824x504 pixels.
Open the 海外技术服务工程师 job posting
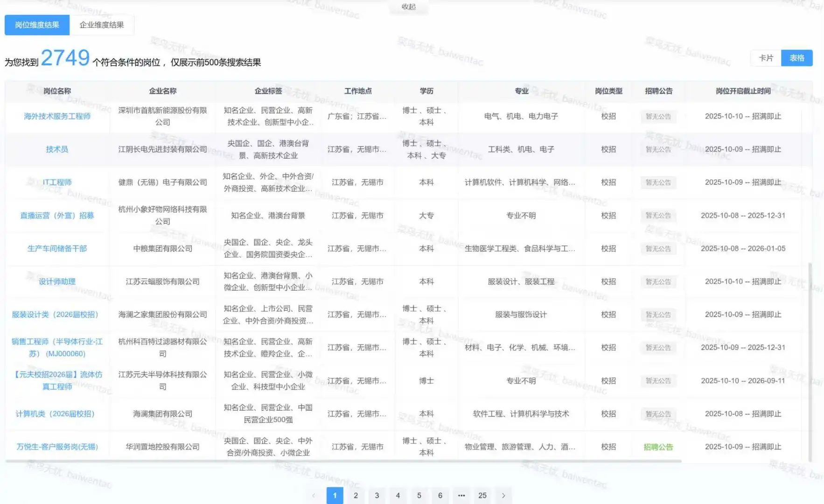(x=58, y=116)
